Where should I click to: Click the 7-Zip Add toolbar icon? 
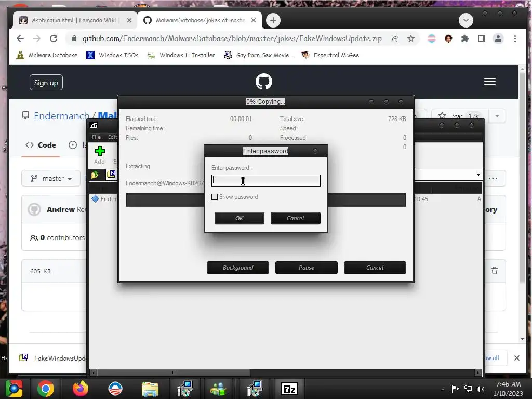(99, 155)
